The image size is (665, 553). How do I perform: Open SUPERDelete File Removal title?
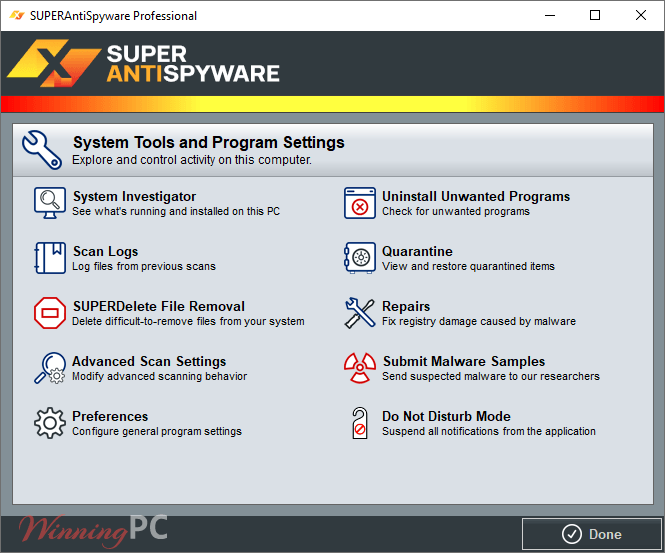[x=159, y=306]
